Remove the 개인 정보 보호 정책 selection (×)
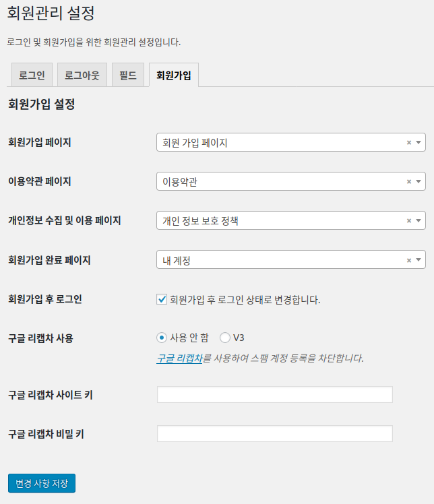The image size is (434, 504). tap(409, 221)
